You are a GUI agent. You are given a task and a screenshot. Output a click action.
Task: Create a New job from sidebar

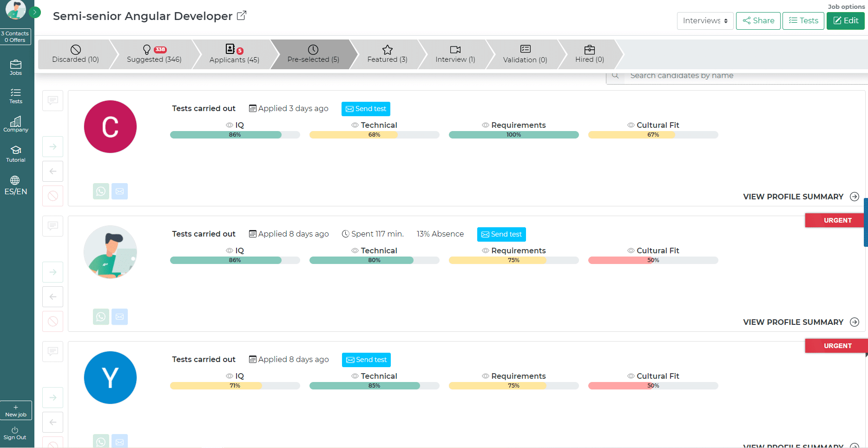coord(16,410)
